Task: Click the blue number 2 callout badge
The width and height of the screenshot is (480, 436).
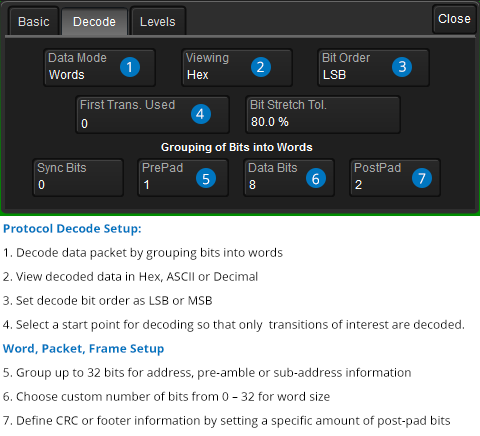Action: tap(261, 67)
